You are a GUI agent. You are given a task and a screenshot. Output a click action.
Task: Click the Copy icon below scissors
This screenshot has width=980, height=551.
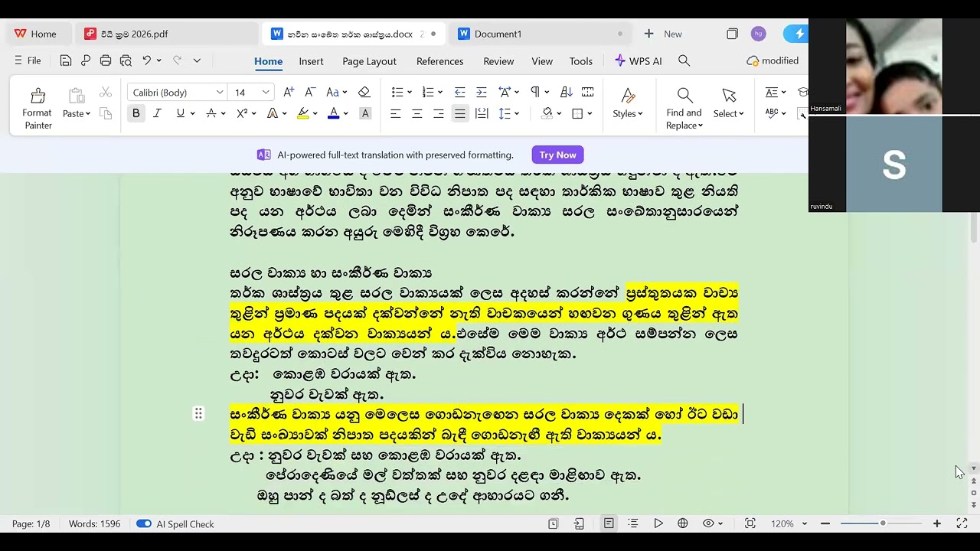106,113
